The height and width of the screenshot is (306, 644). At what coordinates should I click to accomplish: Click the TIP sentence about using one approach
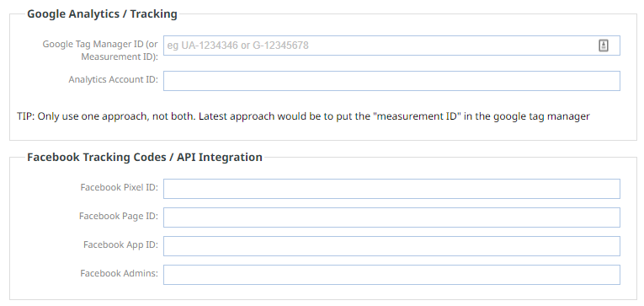coord(303,116)
